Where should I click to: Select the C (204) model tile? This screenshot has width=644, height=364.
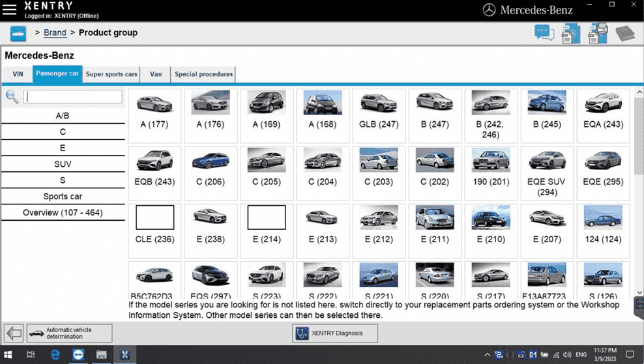(323, 173)
